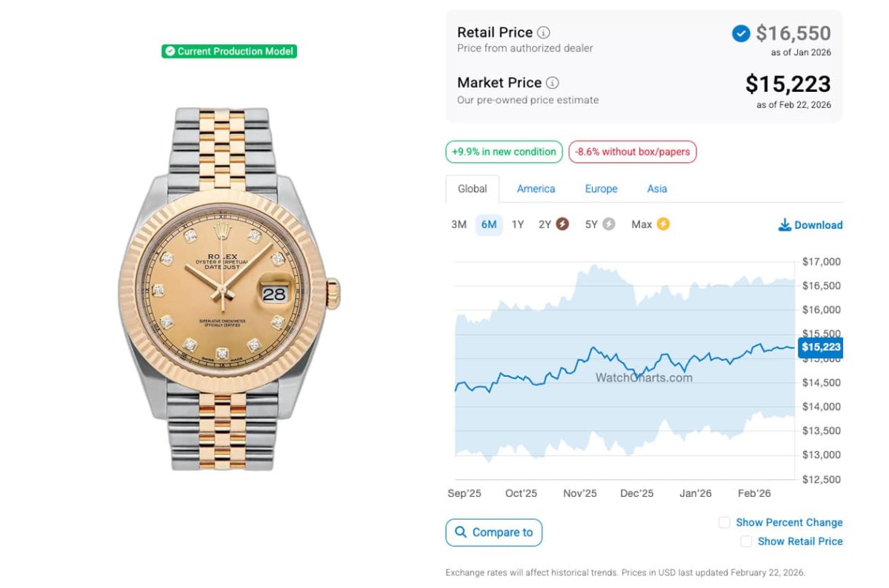Enable the Show Retail Price checkbox
Viewport: 889px width, 588px height.
pyautogui.click(x=746, y=542)
